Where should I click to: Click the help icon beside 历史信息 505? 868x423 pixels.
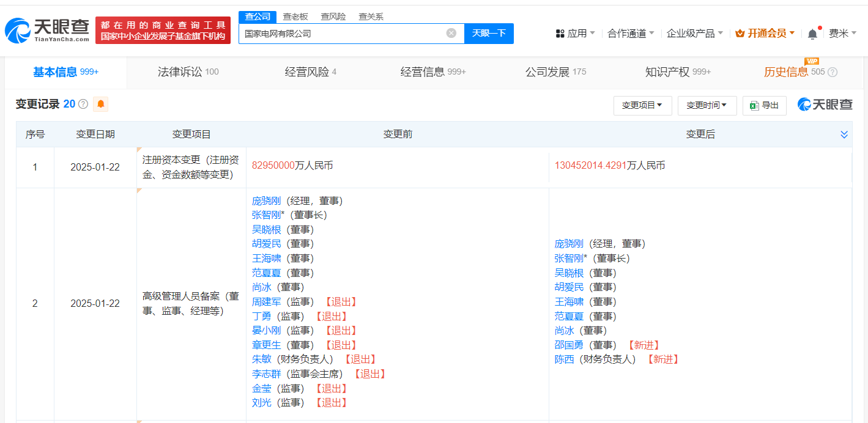pos(833,72)
